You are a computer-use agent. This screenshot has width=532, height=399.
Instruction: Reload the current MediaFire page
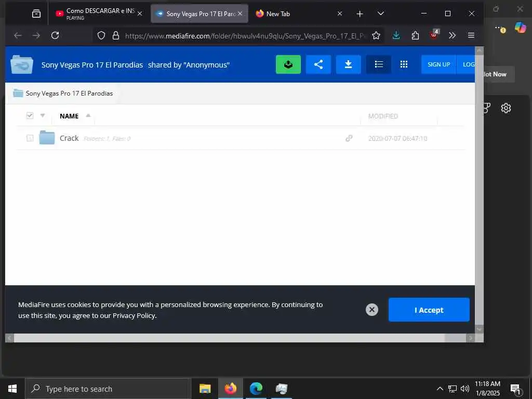click(55, 35)
